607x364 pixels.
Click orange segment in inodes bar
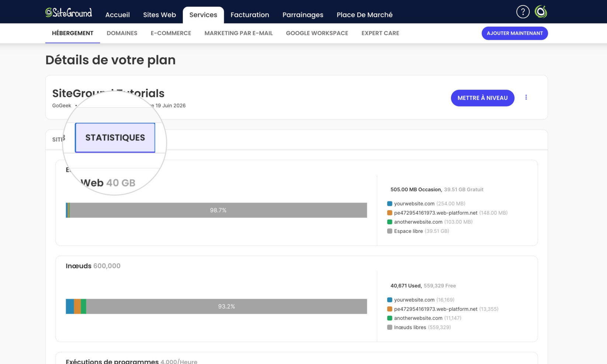click(77, 306)
